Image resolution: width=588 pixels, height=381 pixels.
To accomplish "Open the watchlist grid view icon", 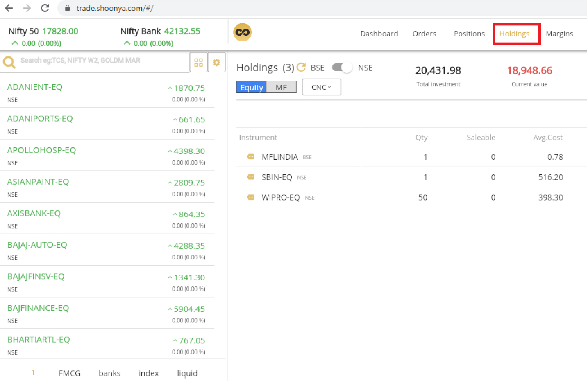I will coord(198,62).
